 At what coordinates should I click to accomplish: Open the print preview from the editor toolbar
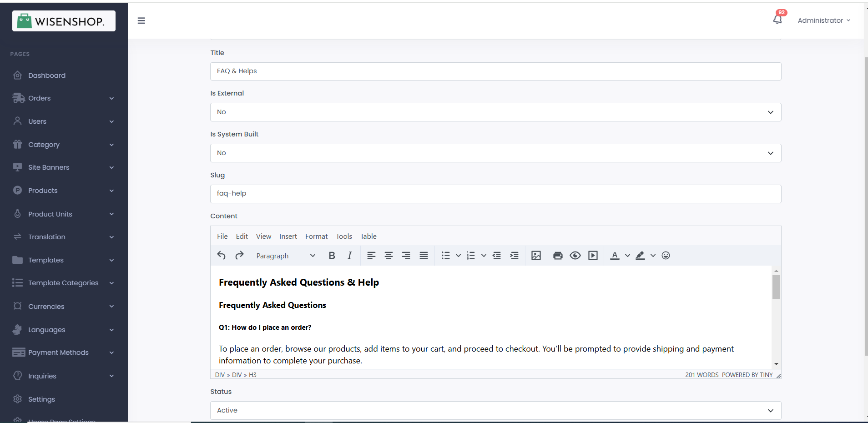pyautogui.click(x=557, y=255)
